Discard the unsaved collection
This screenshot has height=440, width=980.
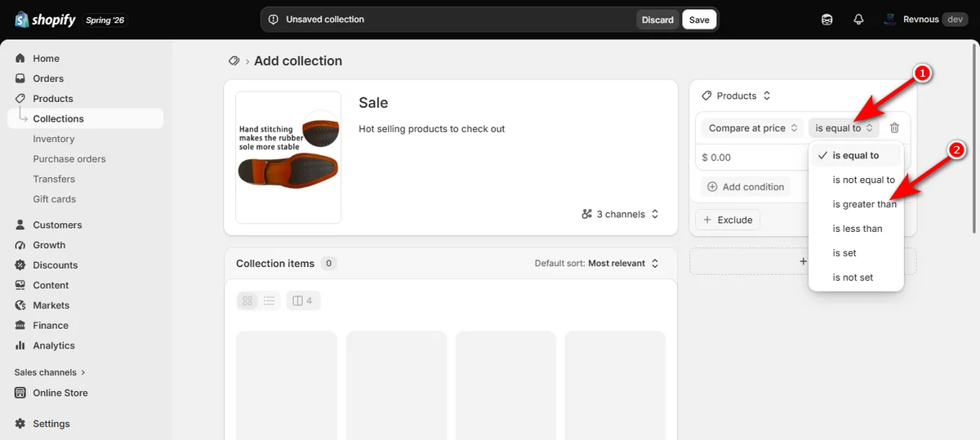click(x=657, y=20)
